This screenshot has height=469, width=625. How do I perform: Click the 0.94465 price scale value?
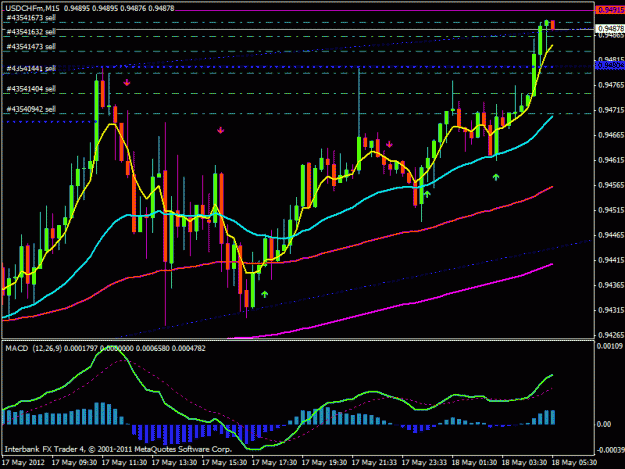[x=611, y=235]
